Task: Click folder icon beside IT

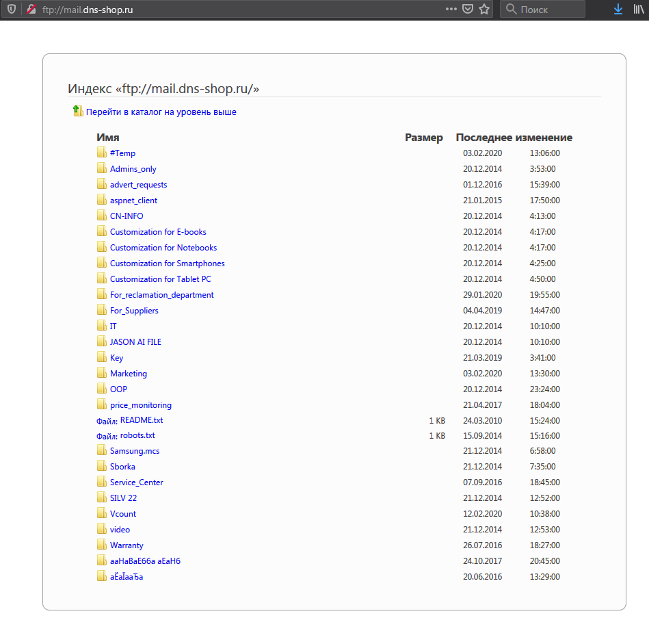Action: [102, 326]
